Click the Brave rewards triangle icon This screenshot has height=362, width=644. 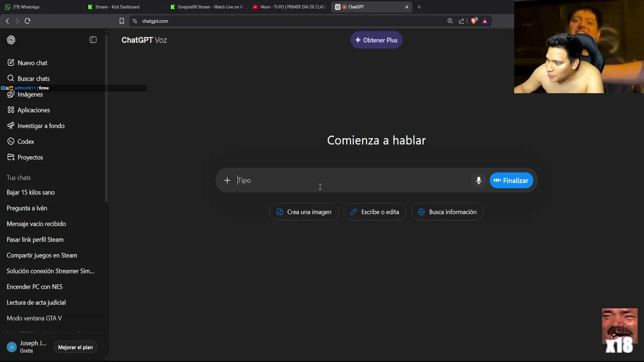[x=485, y=21]
